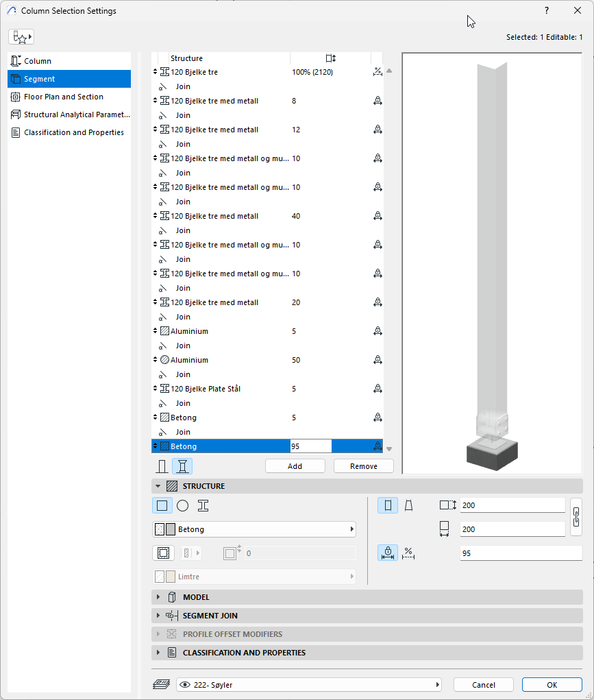This screenshot has width=594, height=700.
Task: Select single-segment column icon
Action: 162,466
